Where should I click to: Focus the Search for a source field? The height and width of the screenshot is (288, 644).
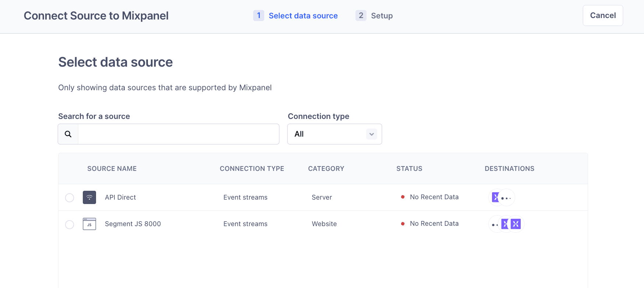click(x=178, y=134)
